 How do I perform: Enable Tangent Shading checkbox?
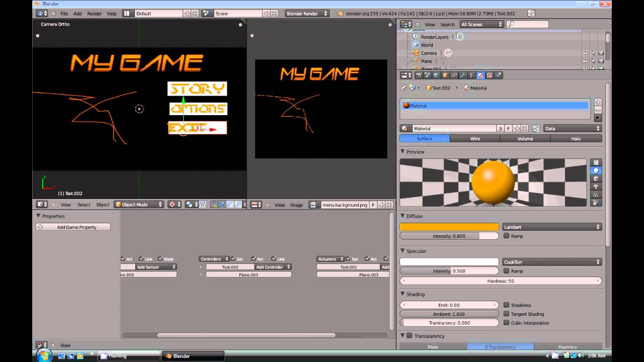507,314
